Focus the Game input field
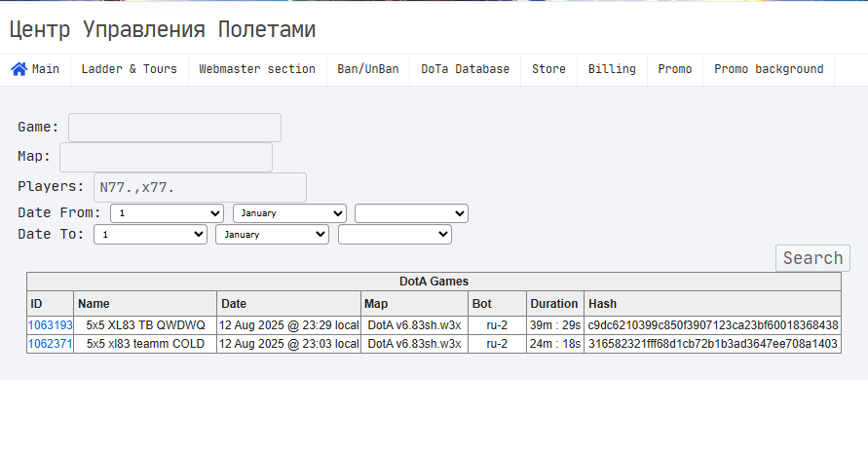The image size is (868, 453). pyautogui.click(x=174, y=128)
